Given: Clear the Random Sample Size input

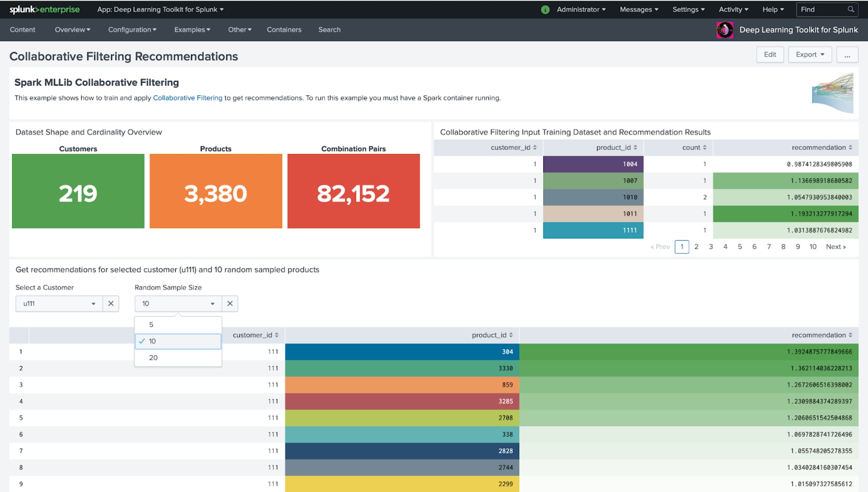Looking at the screenshot, I should [x=230, y=304].
